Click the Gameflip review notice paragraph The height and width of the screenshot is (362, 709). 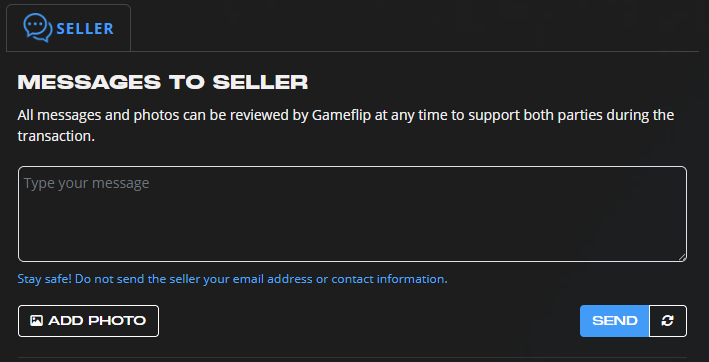click(x=346, y=126)
